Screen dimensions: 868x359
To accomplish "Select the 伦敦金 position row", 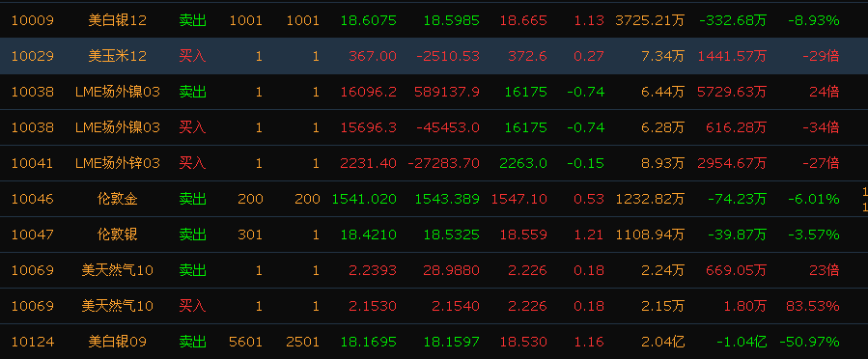I will click(434, 199).
